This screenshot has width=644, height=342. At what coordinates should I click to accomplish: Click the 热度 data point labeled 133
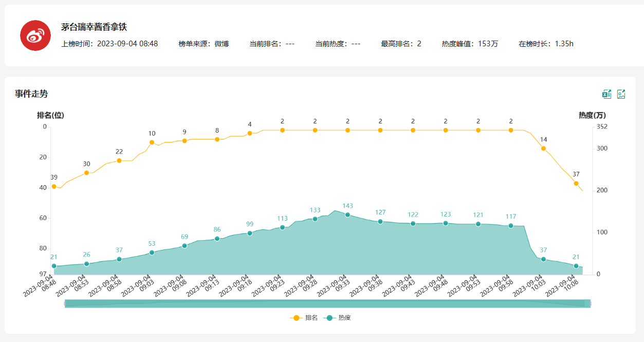(x=315, y=219)
